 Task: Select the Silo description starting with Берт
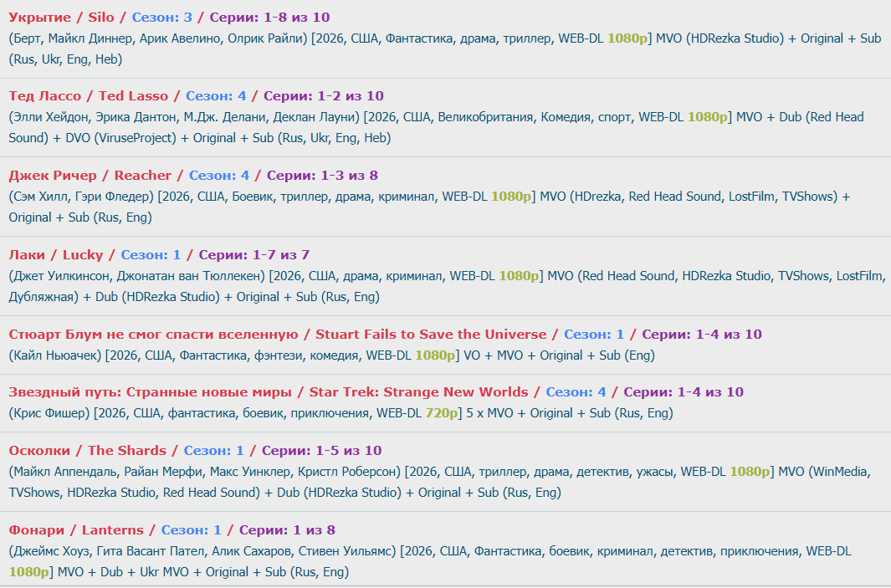pyautogui.click(x=445, y=49)
